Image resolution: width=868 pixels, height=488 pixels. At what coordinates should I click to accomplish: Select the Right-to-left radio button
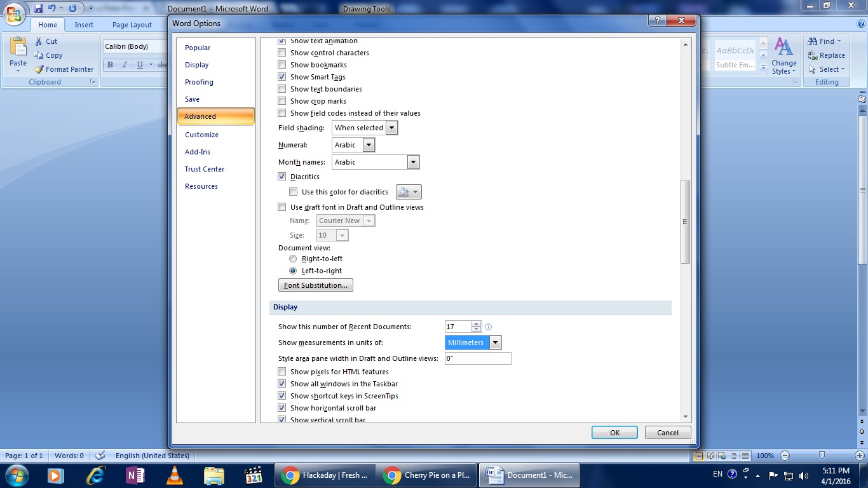coord(293,259)
